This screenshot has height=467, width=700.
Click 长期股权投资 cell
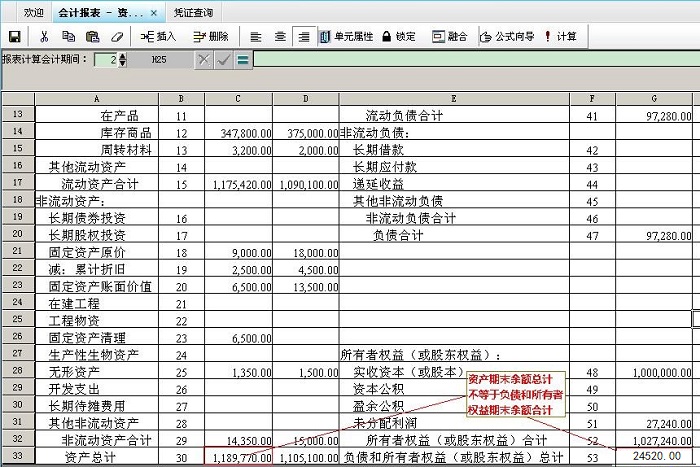tap(97, 235)
